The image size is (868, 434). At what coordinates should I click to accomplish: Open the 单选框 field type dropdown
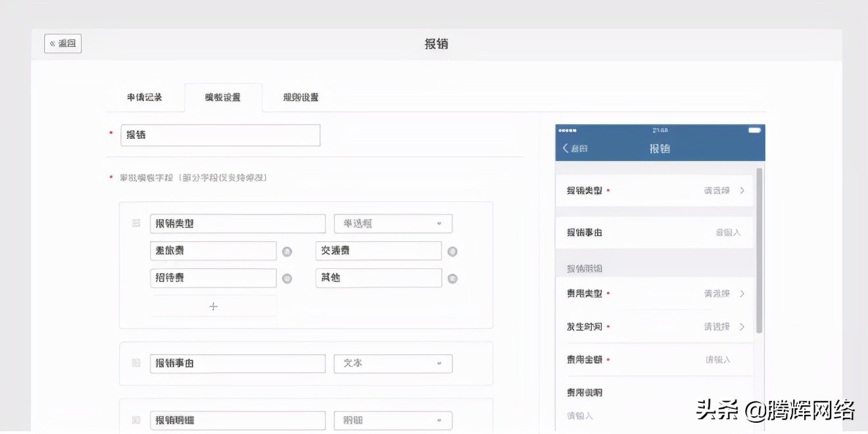tap(393, 223)
